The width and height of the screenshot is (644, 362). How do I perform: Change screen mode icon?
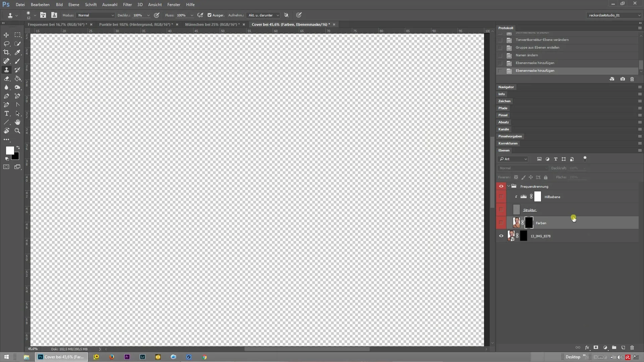(x=17, y=167)
